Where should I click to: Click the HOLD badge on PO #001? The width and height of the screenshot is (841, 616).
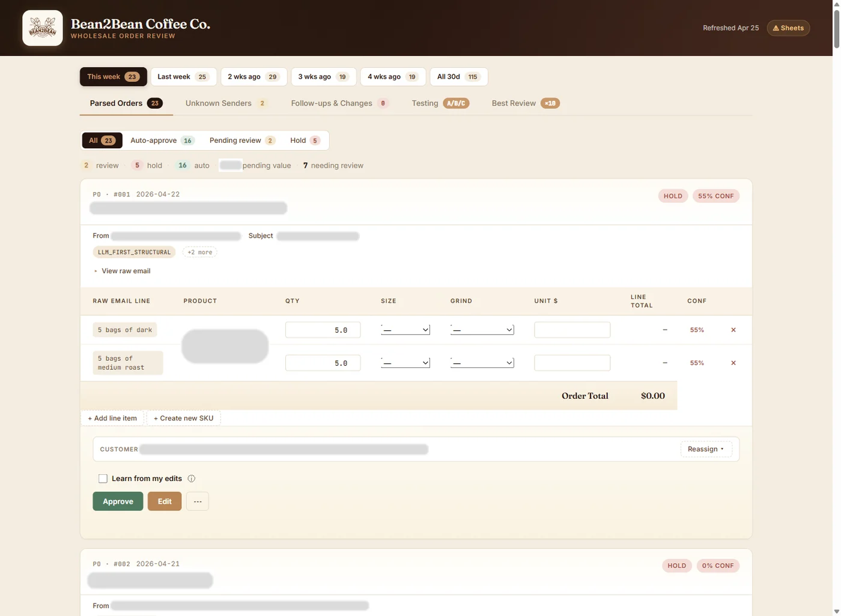(x=673, y=196)
